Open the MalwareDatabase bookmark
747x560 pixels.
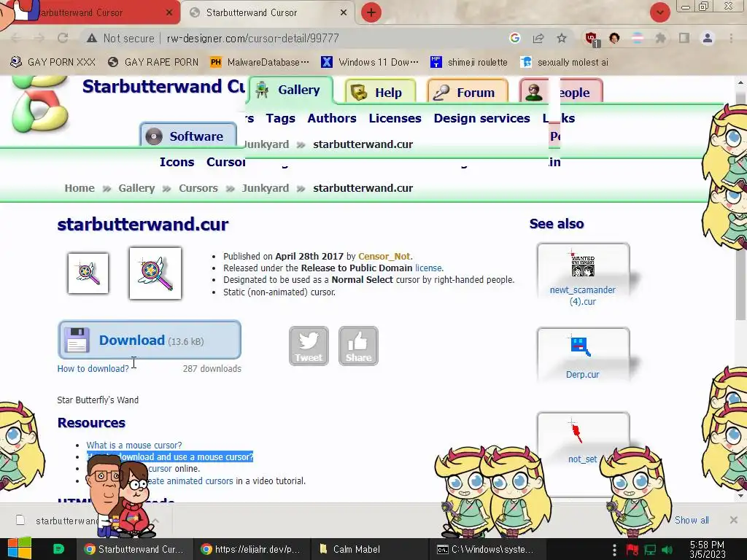point(260,62)
